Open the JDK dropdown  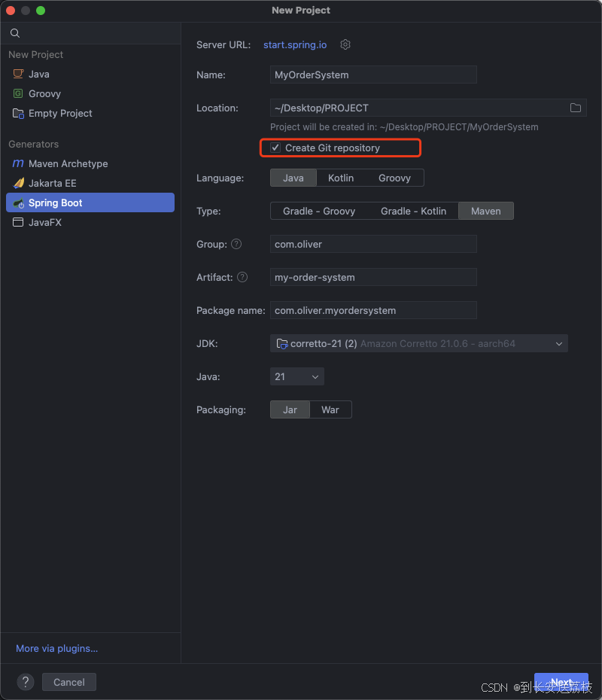418,343
